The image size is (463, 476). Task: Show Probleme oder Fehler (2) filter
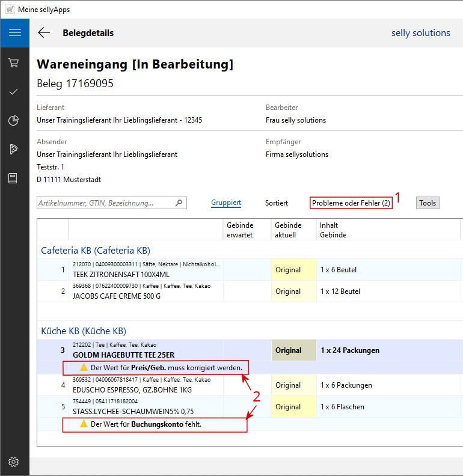click(351, 203)
